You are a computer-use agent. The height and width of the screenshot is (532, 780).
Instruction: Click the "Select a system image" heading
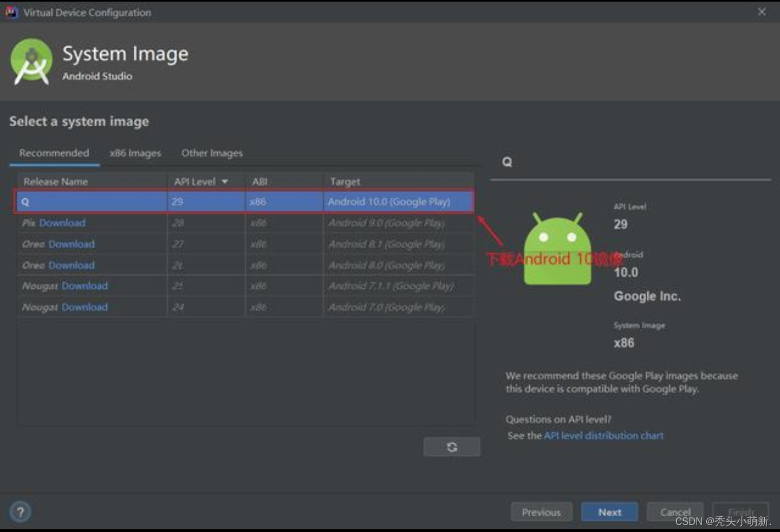79,121
